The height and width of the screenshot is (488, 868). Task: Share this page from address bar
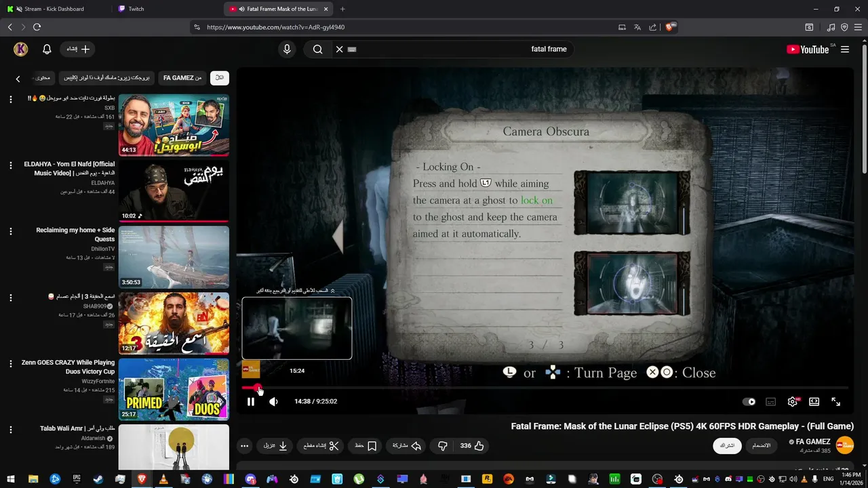[652, 27]
